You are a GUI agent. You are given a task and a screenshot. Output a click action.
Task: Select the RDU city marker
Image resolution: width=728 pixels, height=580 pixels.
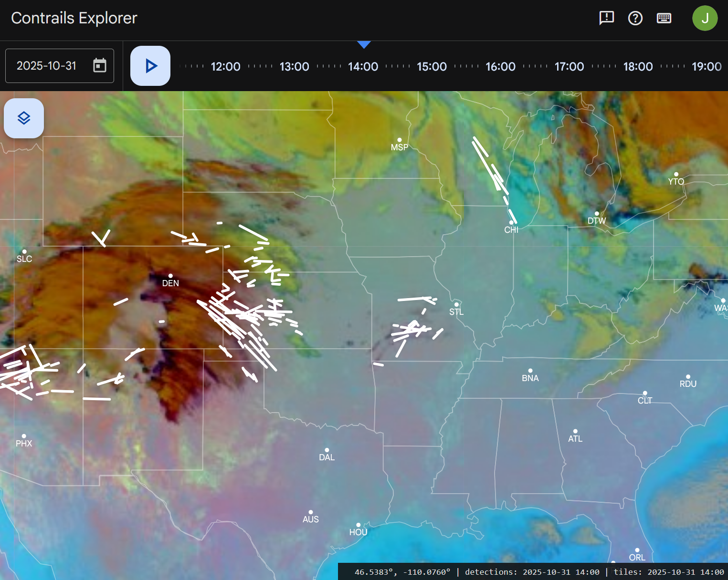(x=688, y=377)
